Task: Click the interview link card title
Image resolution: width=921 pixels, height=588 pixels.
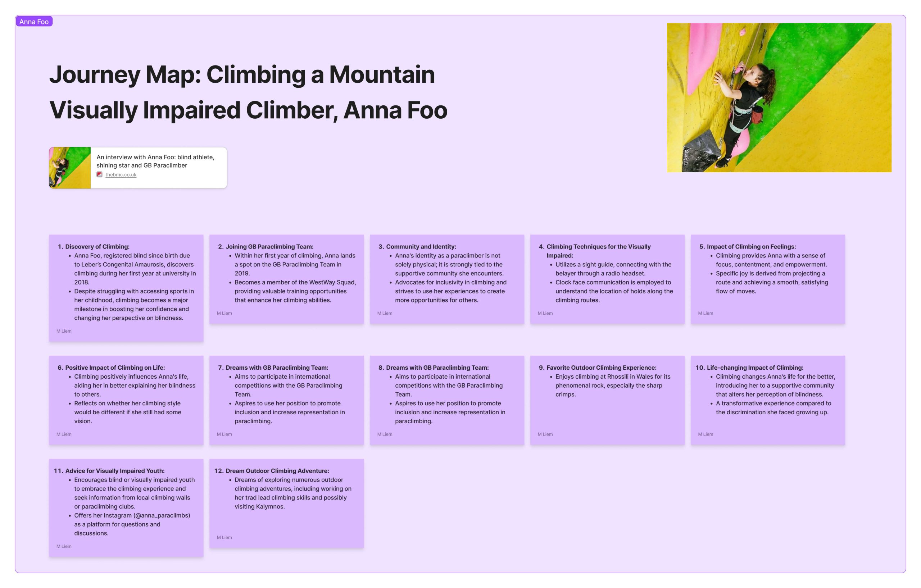Action: 155,161
